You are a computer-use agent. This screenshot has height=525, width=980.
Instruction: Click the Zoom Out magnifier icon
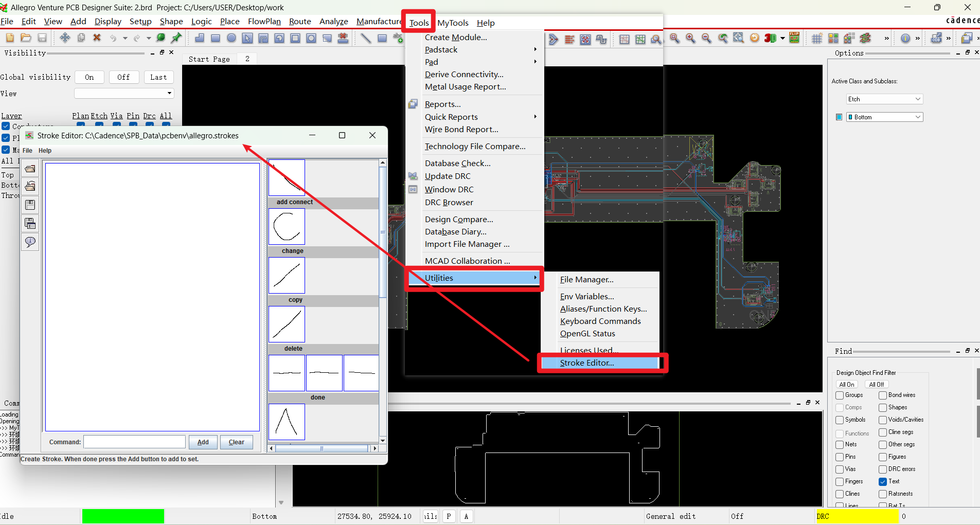706,39
